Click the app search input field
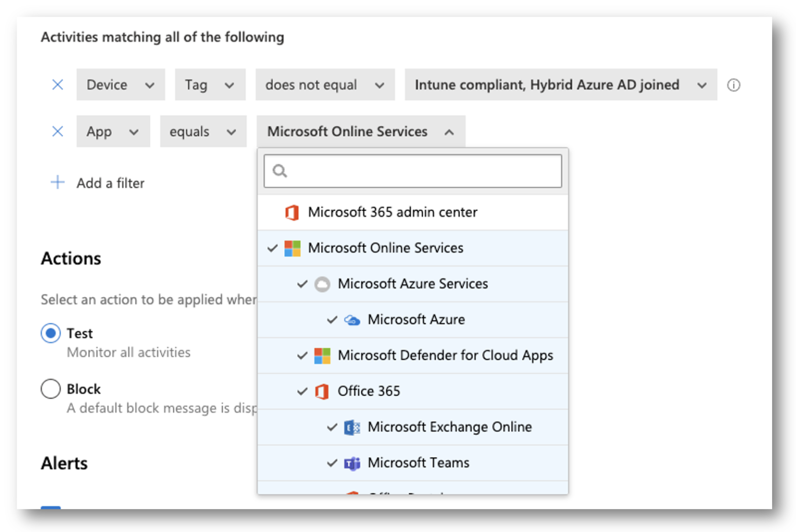The image size is (796, 532). [x=413, y=171]
